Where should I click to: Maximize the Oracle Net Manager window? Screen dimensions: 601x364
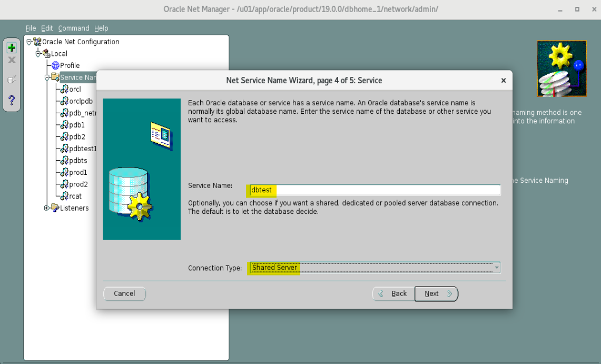coord(577,9)
